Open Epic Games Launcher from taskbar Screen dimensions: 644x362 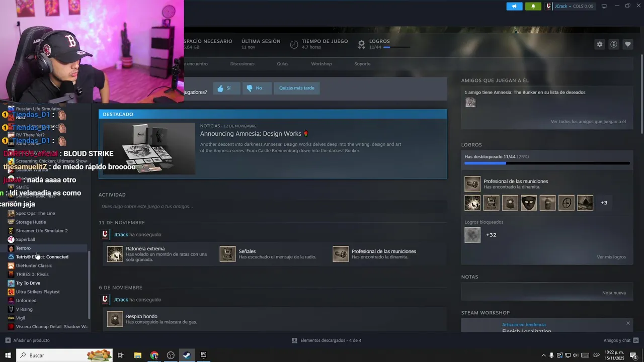[x=203, y=355]
